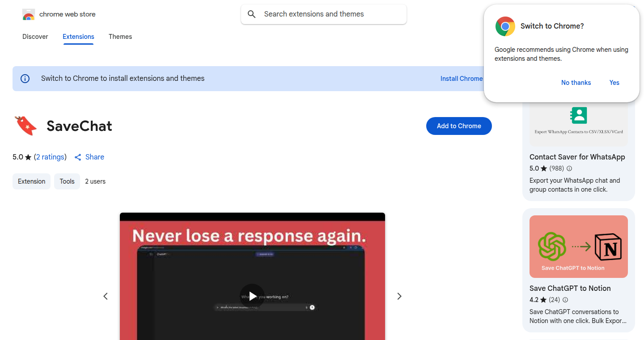644x340 pixels.
Task: Click the SaveChat heading text
Action: coord(79,126)
